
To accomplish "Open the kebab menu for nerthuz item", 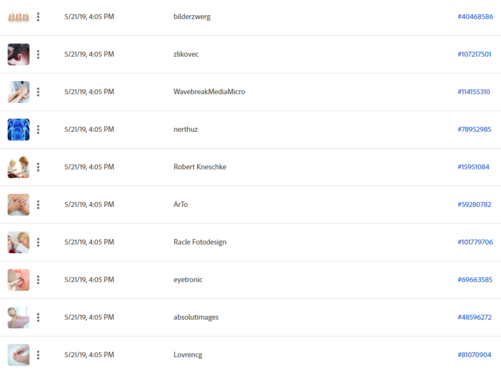I will pos(38,129).
